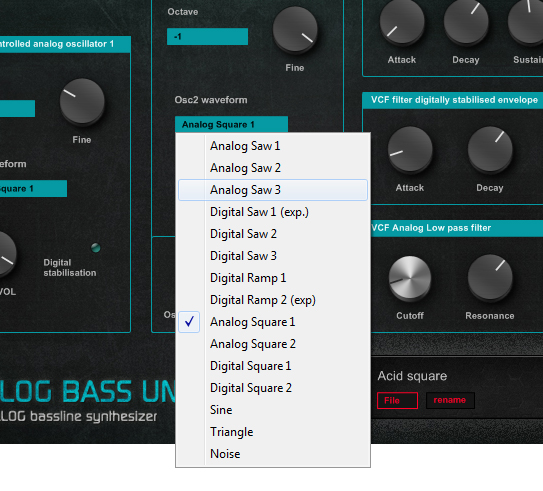This screenshot has height=491, width=543.
Task: Click the Acid square preset name
Action: point(412,376)
